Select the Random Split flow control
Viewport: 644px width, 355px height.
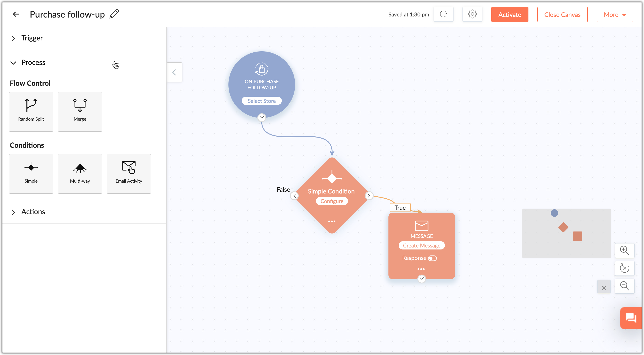tap(31, 112)
